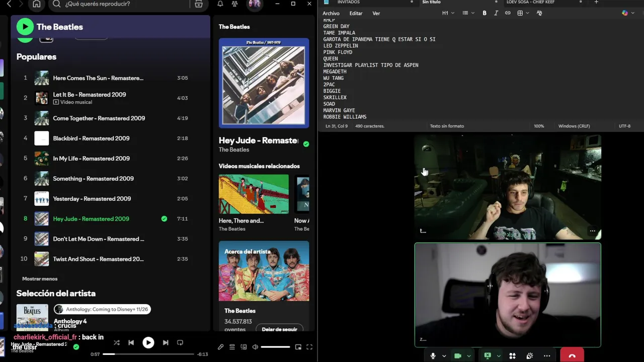Screen dimensions: 644x362
Task: End the call with red hang-up button
Action: [572, 355]
